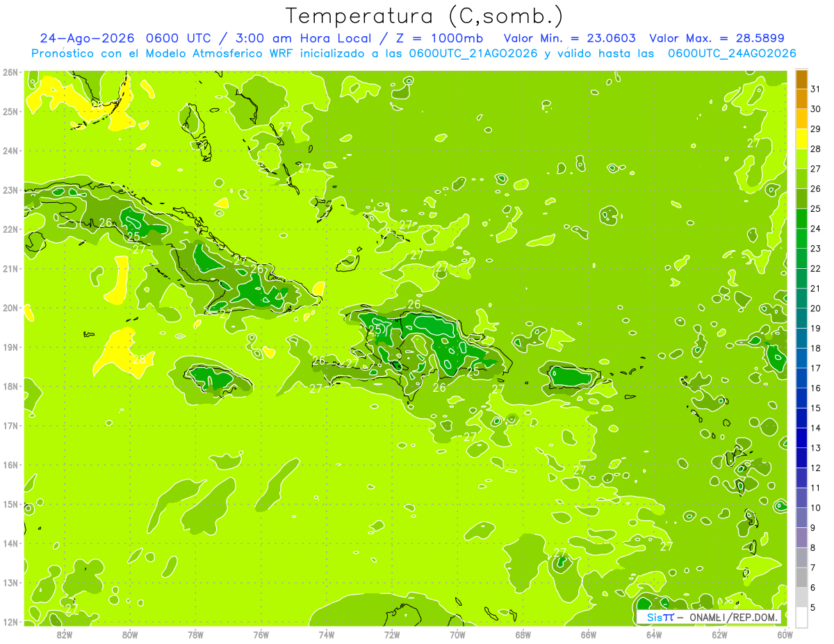Click the level label "Z = 1000mb"
The image size is (834, 644).
438,38
